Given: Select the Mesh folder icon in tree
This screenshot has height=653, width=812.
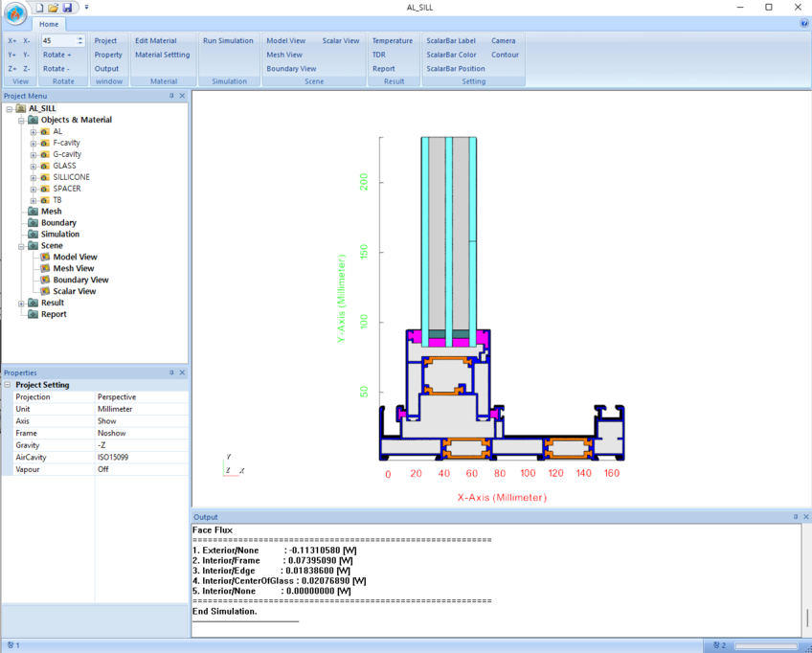Looking at the screenshot, I should pyautogui.click(x=34, y=212).
